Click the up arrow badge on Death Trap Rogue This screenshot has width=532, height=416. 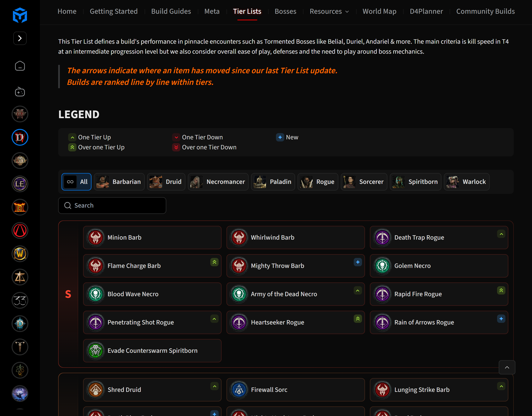click(501, 234)
